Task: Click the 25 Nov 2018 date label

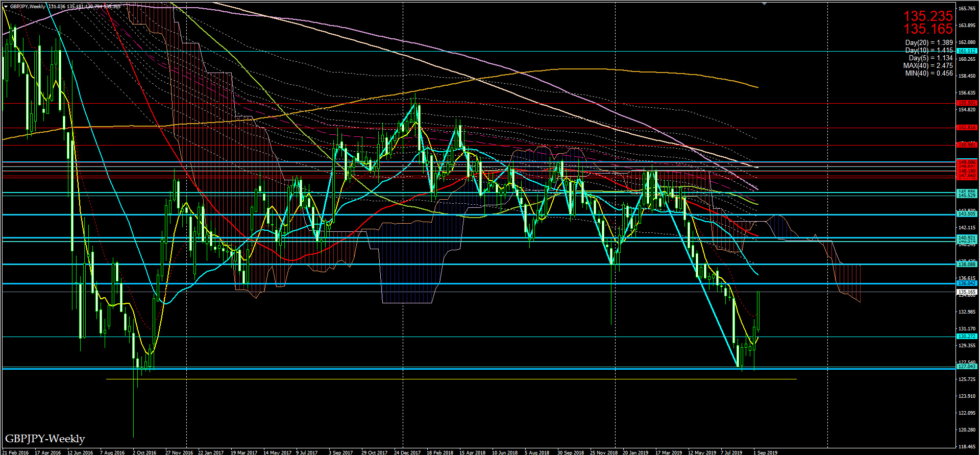Action: point(603,452)
